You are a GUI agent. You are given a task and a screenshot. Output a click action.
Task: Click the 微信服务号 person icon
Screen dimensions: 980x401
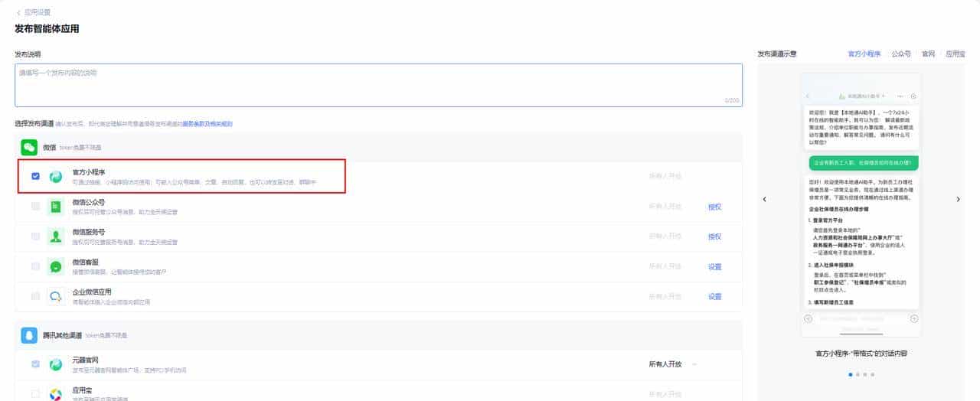click(x=56, y=236)
